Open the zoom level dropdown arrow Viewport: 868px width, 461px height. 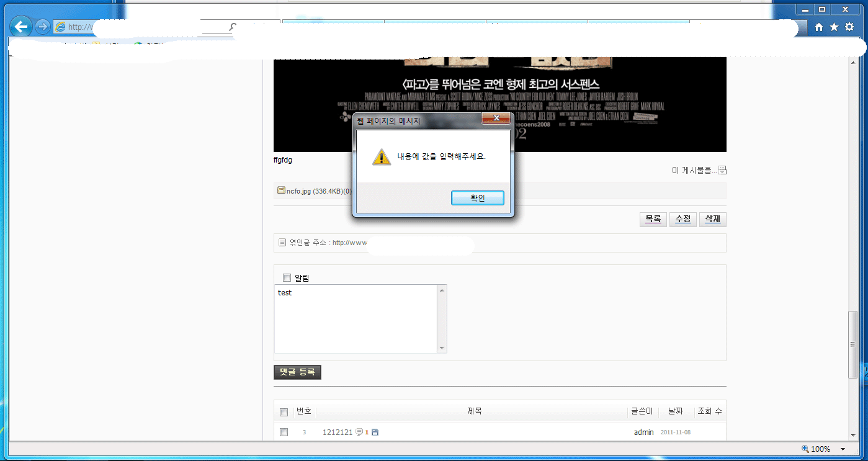843,449
